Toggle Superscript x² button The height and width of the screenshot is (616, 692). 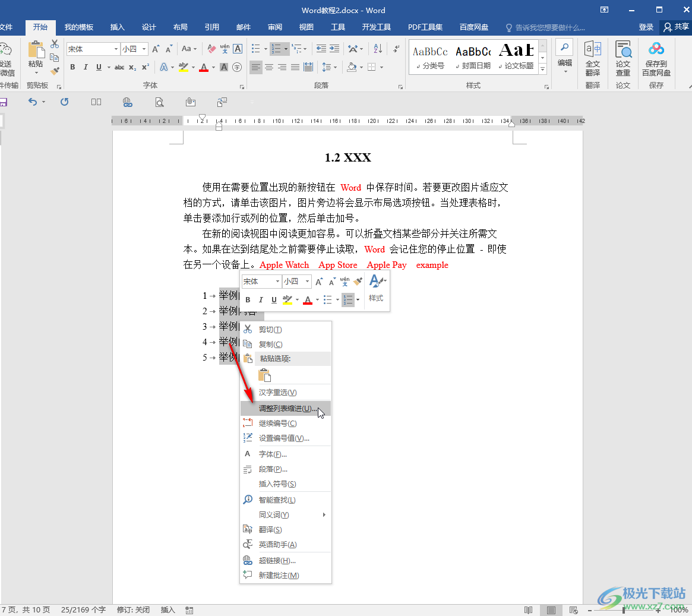pos(145,67)
